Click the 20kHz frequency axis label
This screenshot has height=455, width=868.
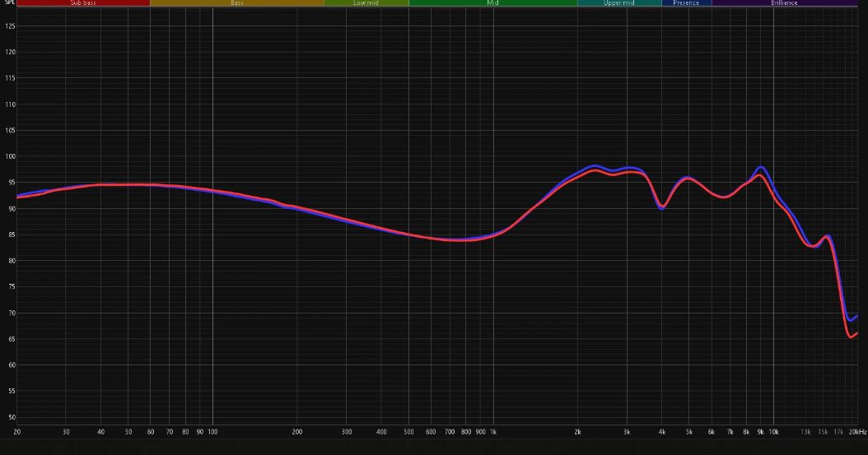pos(856,431)
